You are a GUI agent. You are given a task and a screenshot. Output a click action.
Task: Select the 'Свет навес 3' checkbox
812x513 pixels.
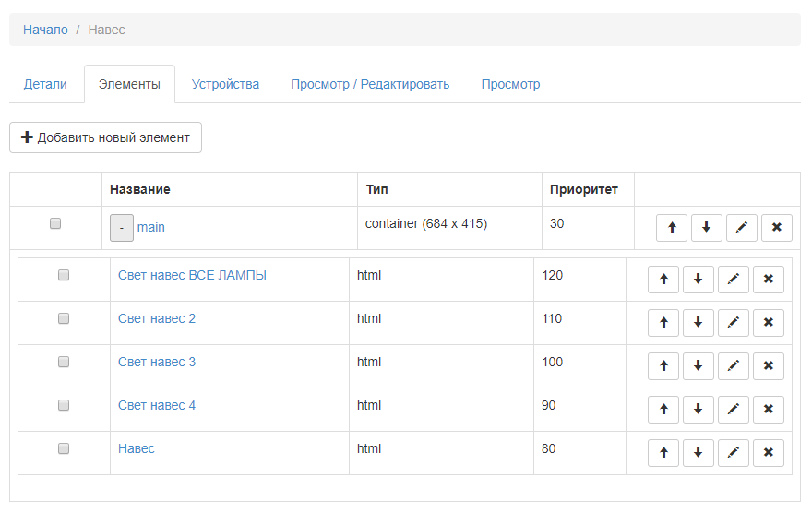coord(64,362)
